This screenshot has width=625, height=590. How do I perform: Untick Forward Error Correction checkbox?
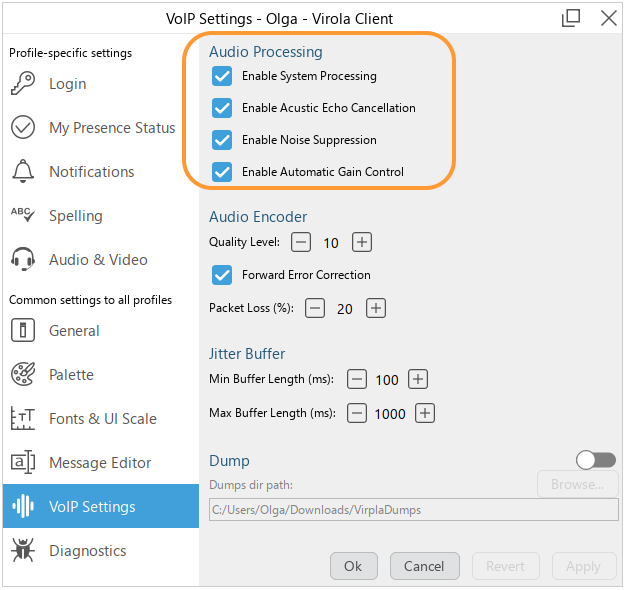pos(222,275)
